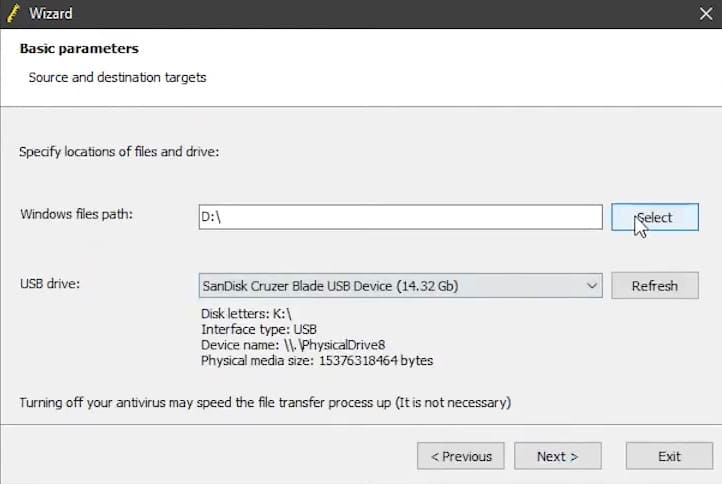
Task: Expand the USB drive list using arrow
Action: [x=591, y=286]
